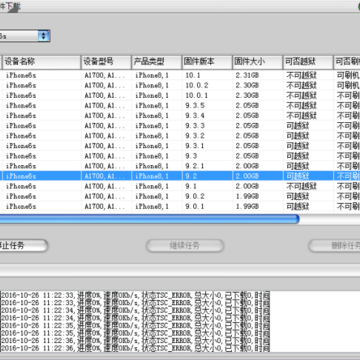Sort by 设备型号 column header
Image resolution: width=360 pixels, height=360 pixels.
pos(106,62)
